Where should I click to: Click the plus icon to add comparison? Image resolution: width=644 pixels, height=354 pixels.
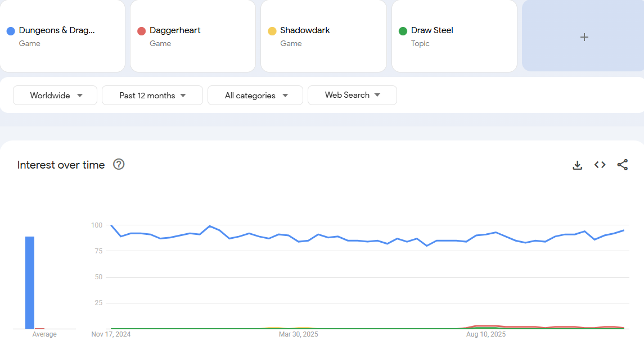[x=584, y=37]
